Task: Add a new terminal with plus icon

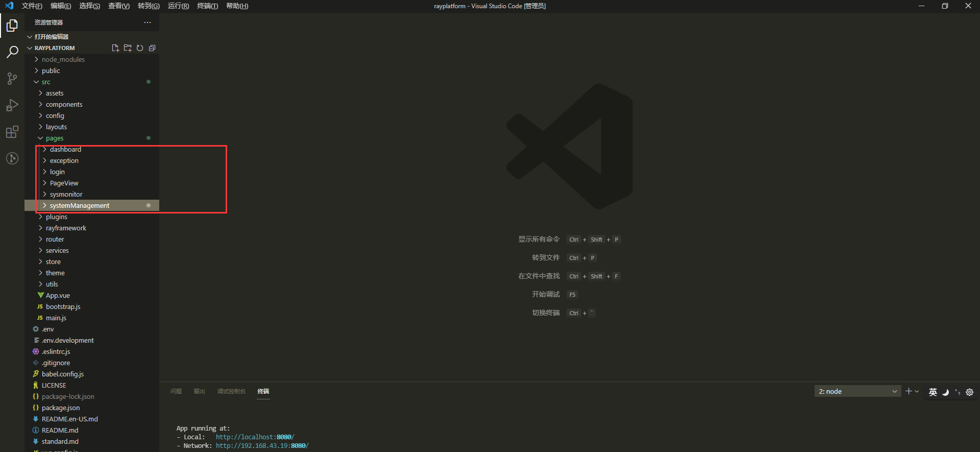Action: tap(909, 391)
